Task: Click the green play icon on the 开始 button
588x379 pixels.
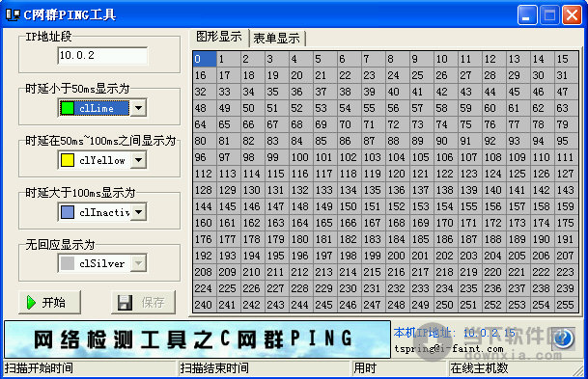Action: 31,302
